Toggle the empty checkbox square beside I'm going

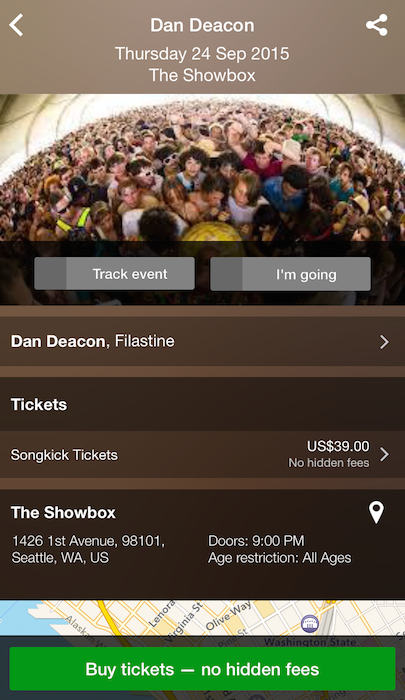(226, 274)
